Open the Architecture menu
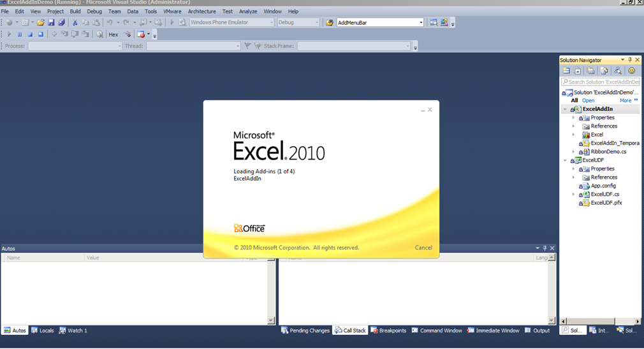The image size is (644, 349). [201, 11]
